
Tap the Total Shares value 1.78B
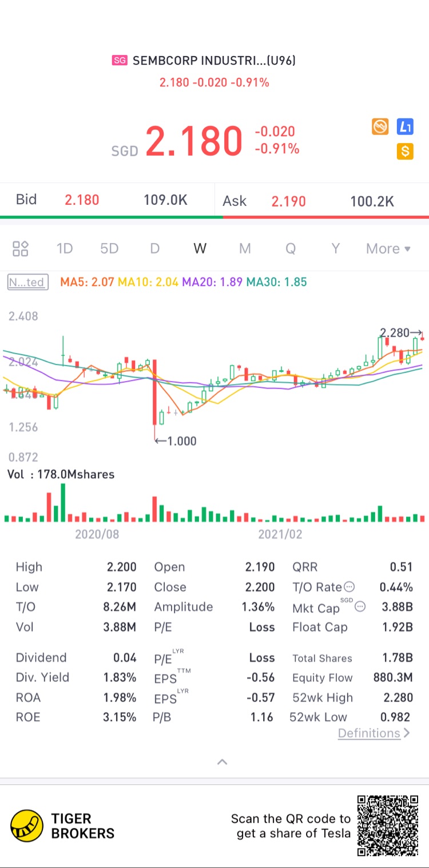(x=397, y=657)
